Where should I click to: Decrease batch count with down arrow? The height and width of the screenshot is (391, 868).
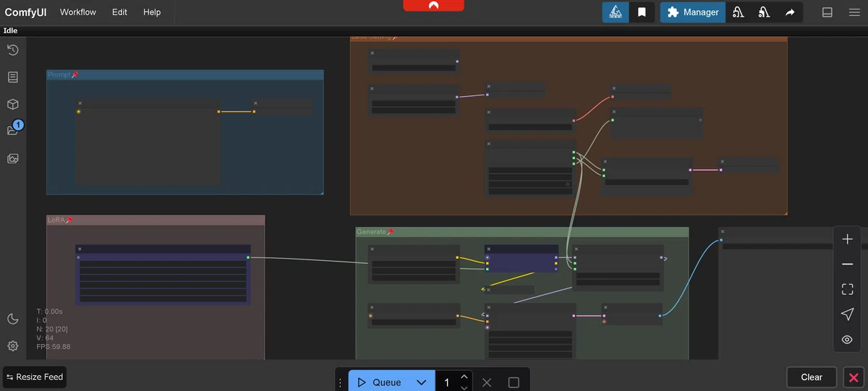point(464,387)
